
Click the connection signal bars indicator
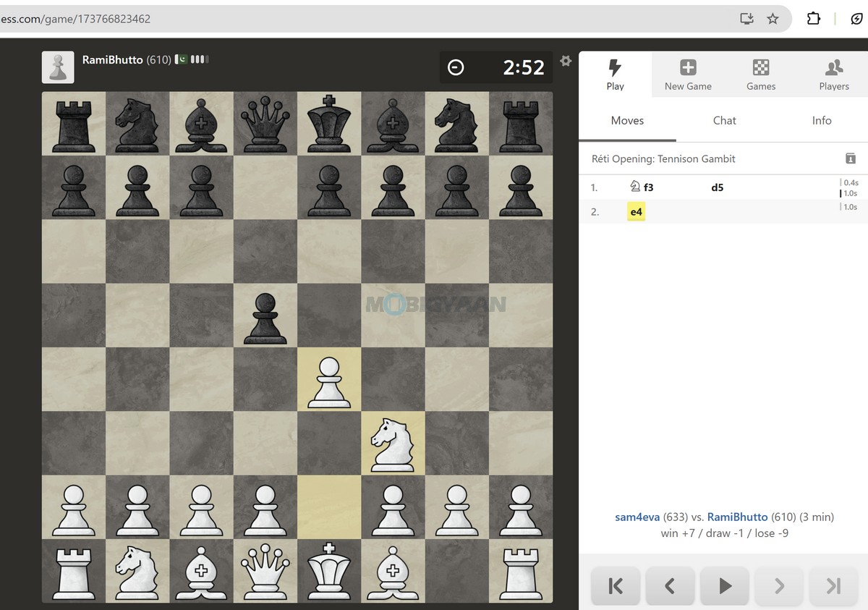click(200, 59)
